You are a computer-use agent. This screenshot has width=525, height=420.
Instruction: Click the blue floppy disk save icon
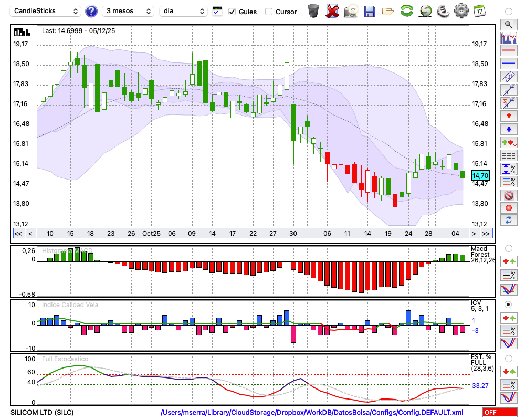click(x=370, y=10)
